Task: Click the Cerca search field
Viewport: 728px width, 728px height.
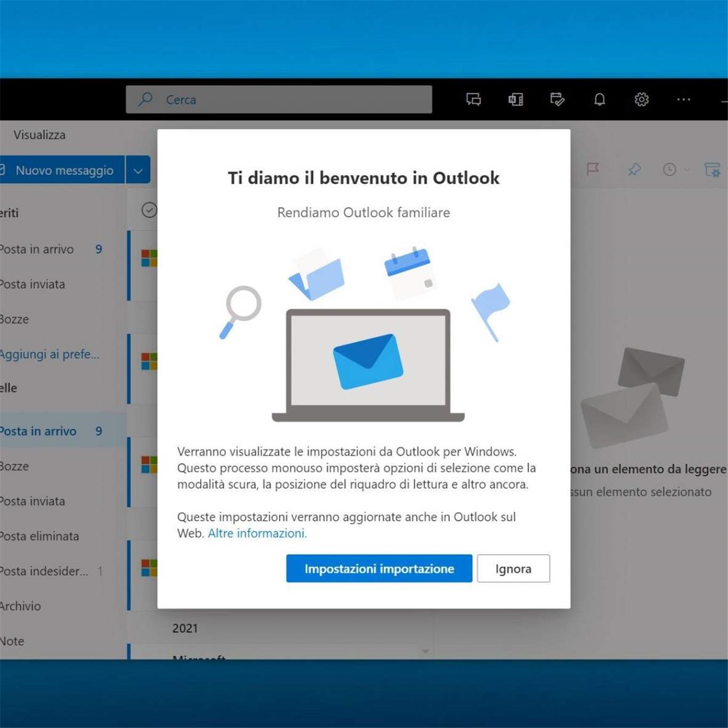Action: coord(279,100)
